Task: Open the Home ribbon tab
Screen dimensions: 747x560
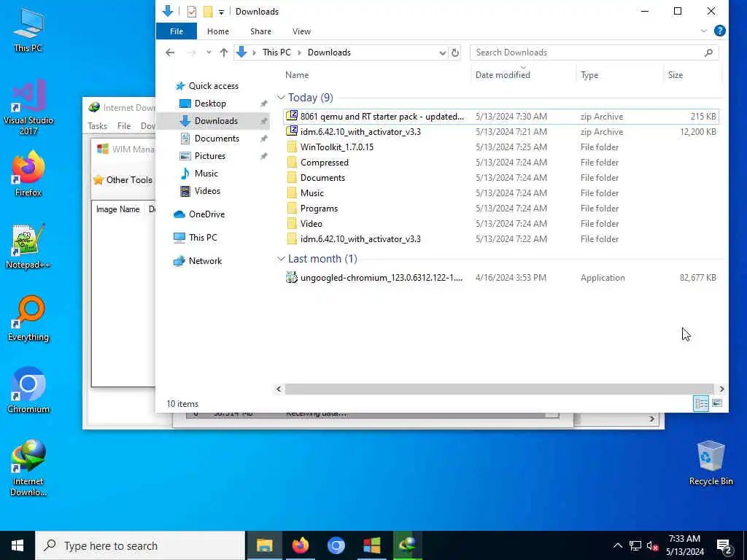Action: click(217, 31)
